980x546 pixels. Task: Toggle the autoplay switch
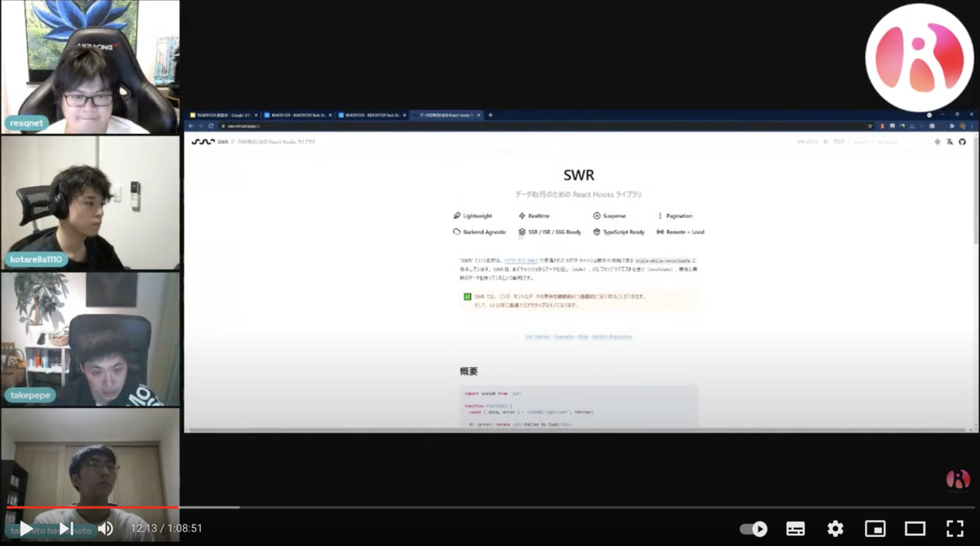click(x=753, y=529)
